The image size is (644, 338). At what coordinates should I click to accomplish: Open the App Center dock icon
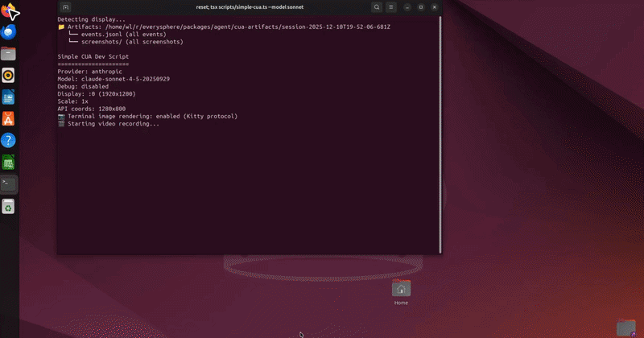[8, 118]
